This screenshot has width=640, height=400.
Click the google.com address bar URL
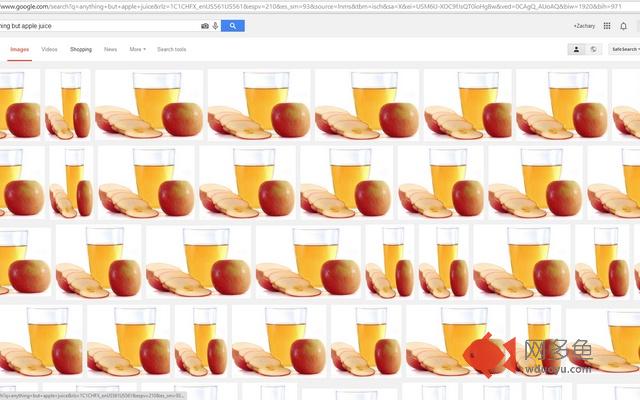coord(311,7)
